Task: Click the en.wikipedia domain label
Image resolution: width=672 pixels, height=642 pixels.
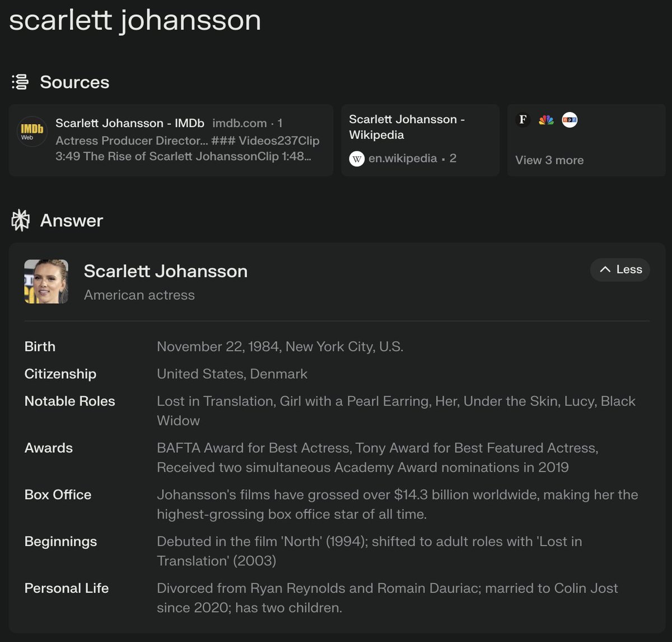Action: point(403,159)
